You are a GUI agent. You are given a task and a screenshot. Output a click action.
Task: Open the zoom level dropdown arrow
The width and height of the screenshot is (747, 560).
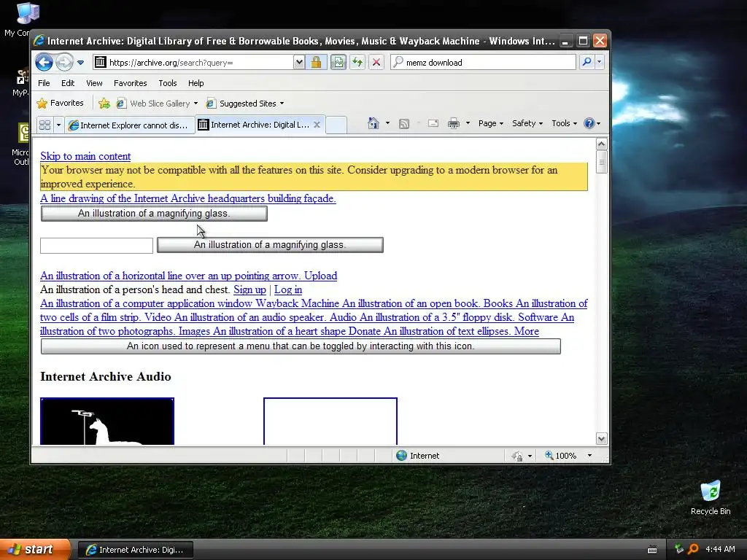pyautogui.click(x=589, y=456)
